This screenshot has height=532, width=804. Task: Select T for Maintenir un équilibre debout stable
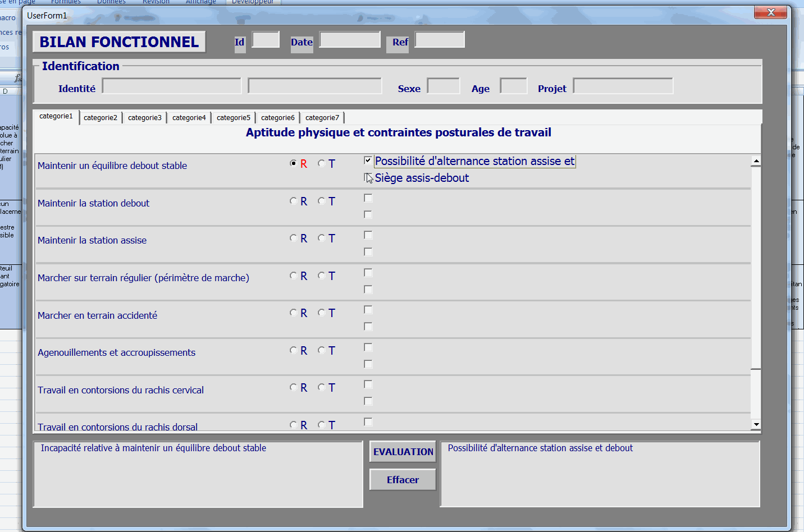pos(322,163)
